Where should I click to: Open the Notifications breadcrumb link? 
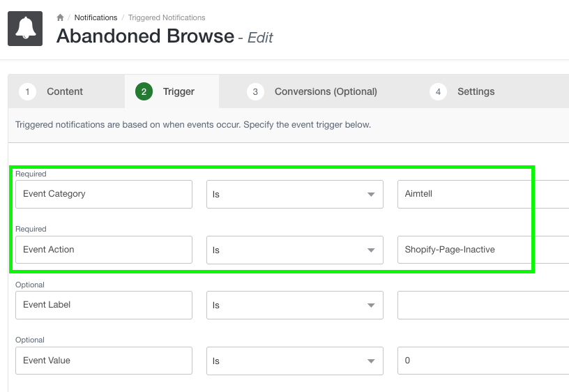[96, 17]
